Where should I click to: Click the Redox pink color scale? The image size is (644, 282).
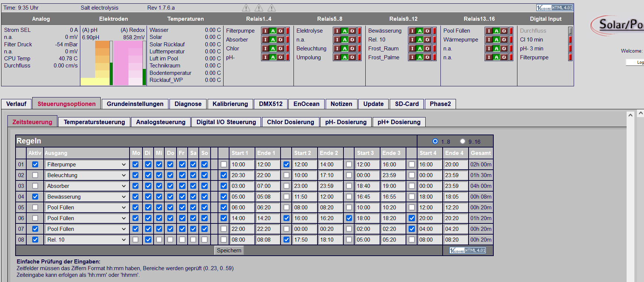point(128,63)
